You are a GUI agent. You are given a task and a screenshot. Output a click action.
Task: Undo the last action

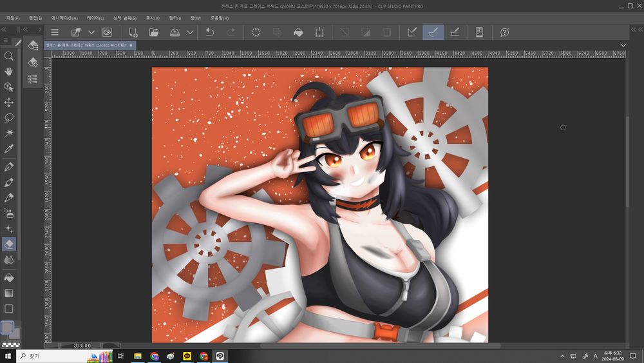(209, 32)
